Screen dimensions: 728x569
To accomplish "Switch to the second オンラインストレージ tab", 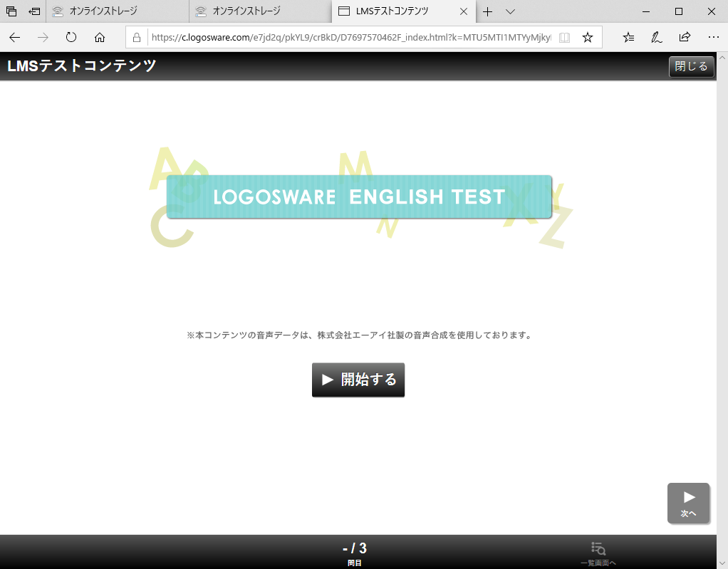I will [x=259, y=11].
